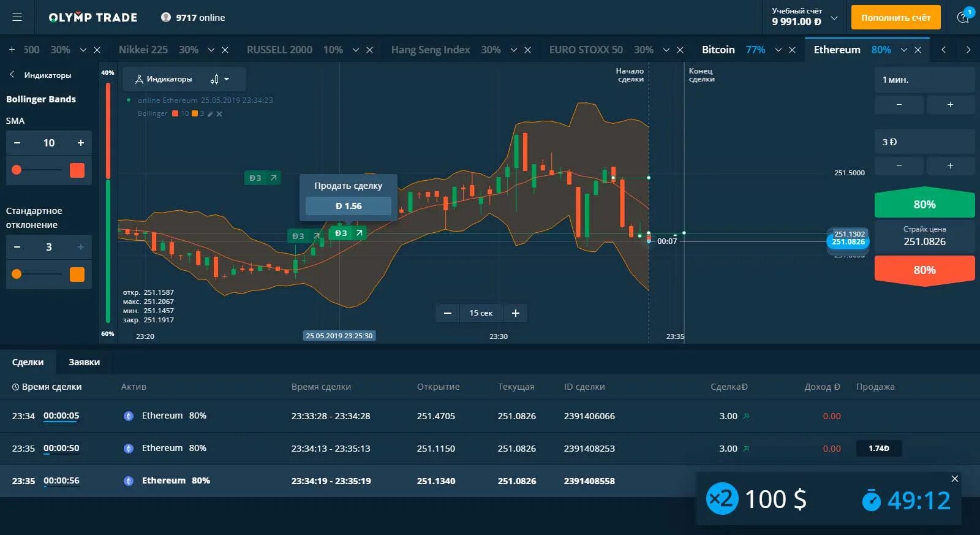Expand the Bitcoin asset dropdown arrow
Viewport: 980px width, 535px height.
778,50
